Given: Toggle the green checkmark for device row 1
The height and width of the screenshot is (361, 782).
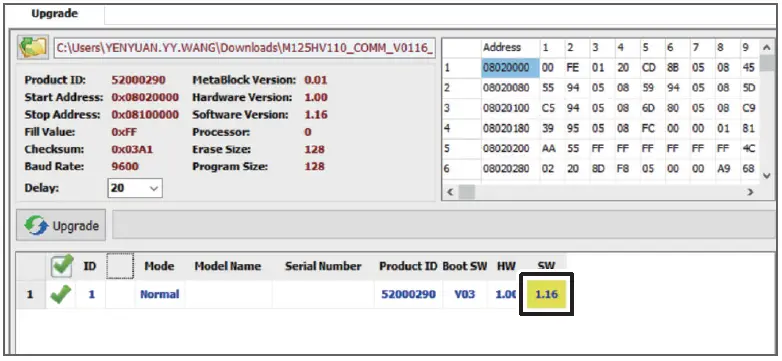Looking at the screenshot, I should 61,294.
